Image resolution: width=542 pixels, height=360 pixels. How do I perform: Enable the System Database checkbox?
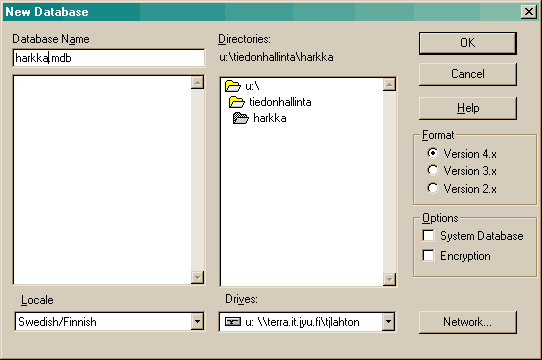coord(428,236)
